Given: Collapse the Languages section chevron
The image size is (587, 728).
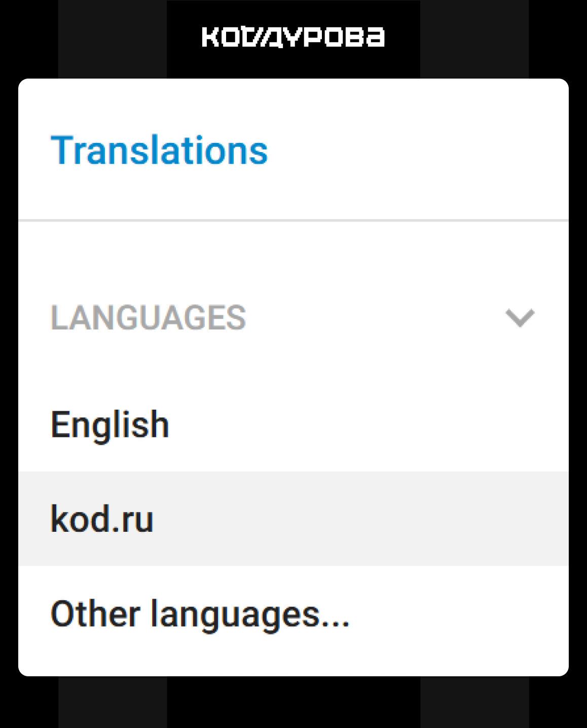Looking at the screenshot, I should pos(520,318).
